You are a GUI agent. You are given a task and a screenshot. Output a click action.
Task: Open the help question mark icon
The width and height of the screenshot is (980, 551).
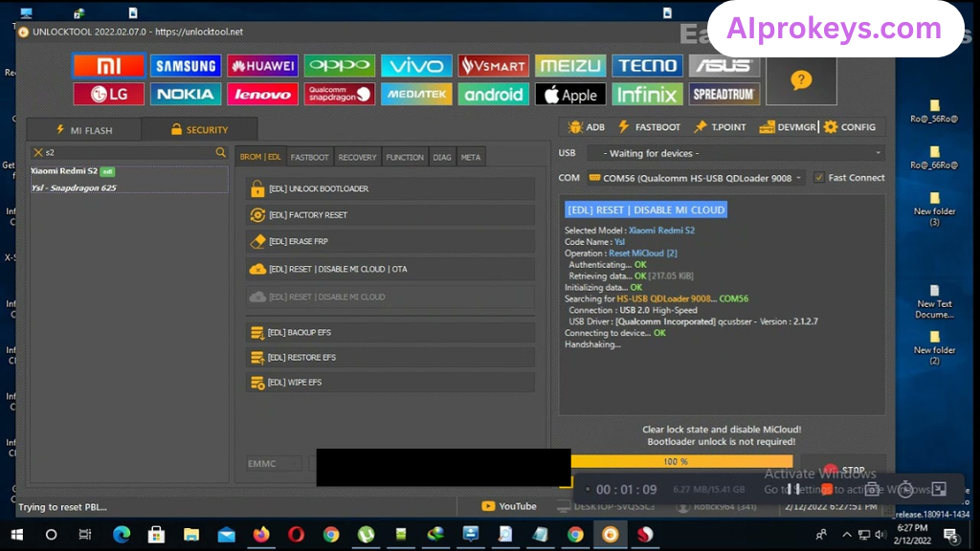coord(801,80)
